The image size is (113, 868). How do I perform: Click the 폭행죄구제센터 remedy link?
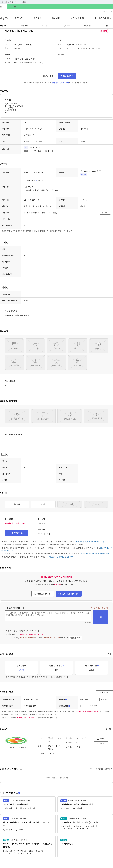tap(30, 634)
